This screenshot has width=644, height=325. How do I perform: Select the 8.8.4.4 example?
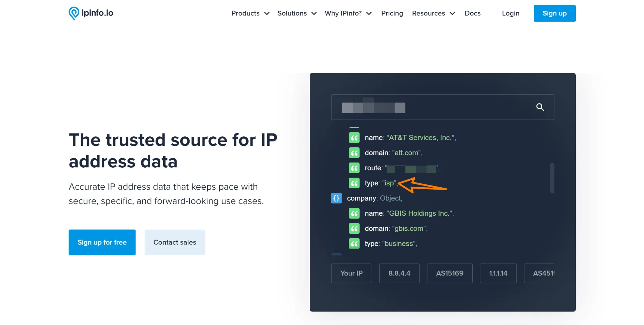coord(399,273)
